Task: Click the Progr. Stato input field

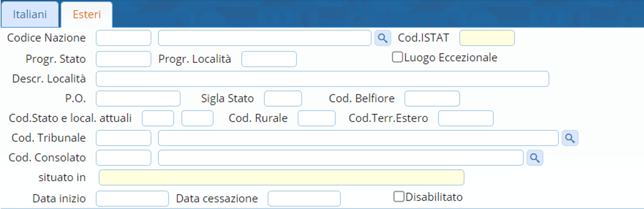Action: [x=123, y=59]
